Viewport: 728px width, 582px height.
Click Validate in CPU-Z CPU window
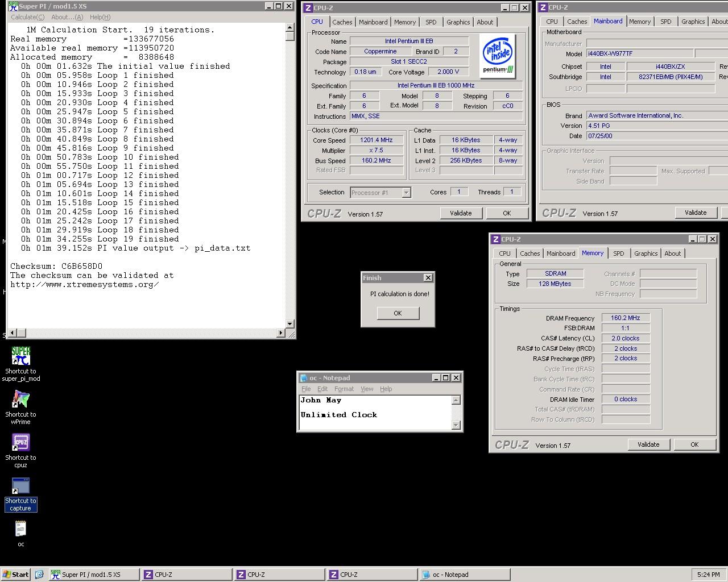[x=461, y=213]
